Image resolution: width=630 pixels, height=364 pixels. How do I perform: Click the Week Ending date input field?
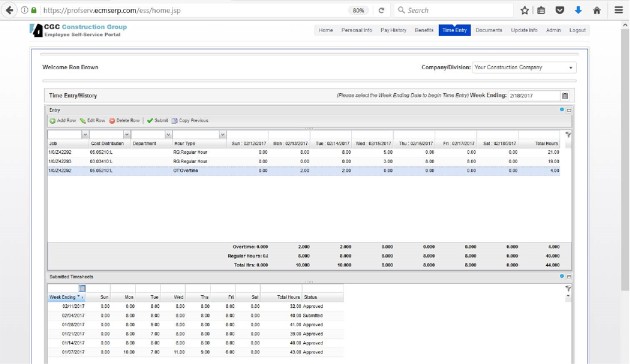533,96
